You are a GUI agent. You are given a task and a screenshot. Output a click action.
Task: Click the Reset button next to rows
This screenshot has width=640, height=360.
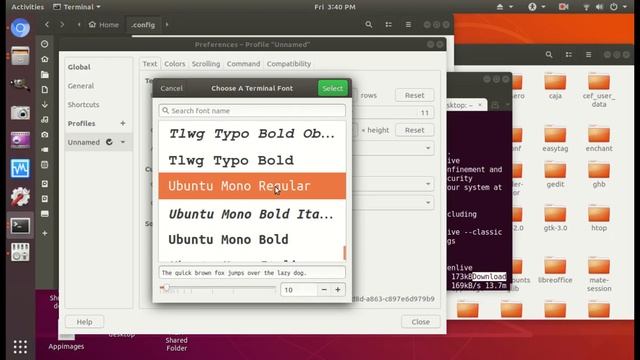[x=414, y=95]
